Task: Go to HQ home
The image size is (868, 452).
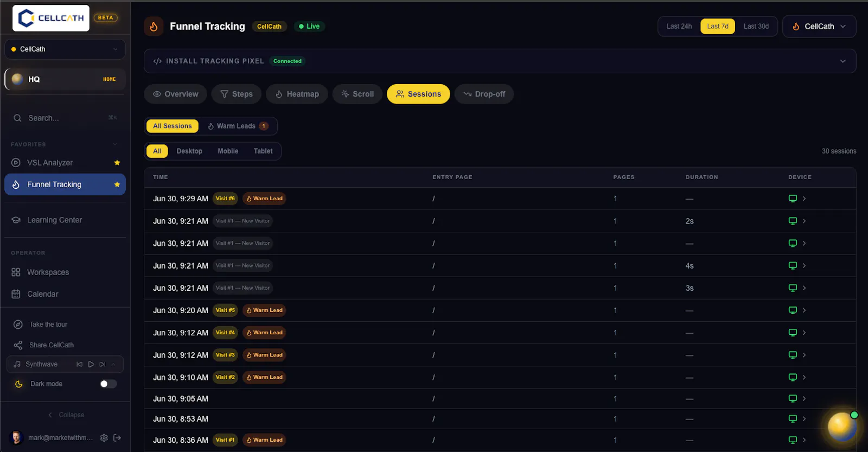Action: tap(65, 79)
